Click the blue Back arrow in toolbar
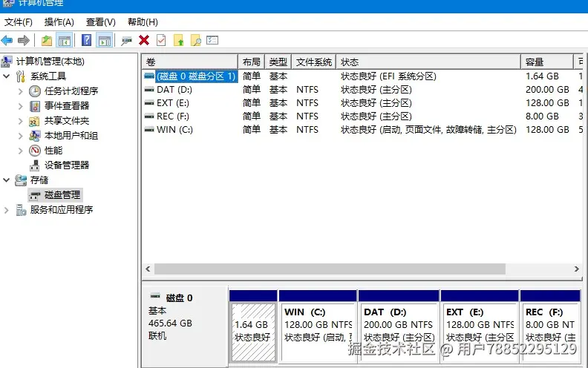588x368 pixels. [x=7, y=40]
